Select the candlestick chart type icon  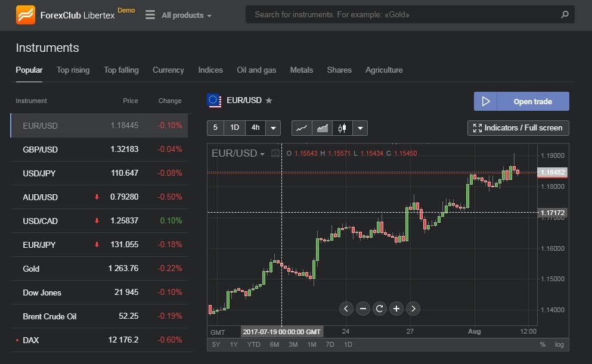[342, 128]
